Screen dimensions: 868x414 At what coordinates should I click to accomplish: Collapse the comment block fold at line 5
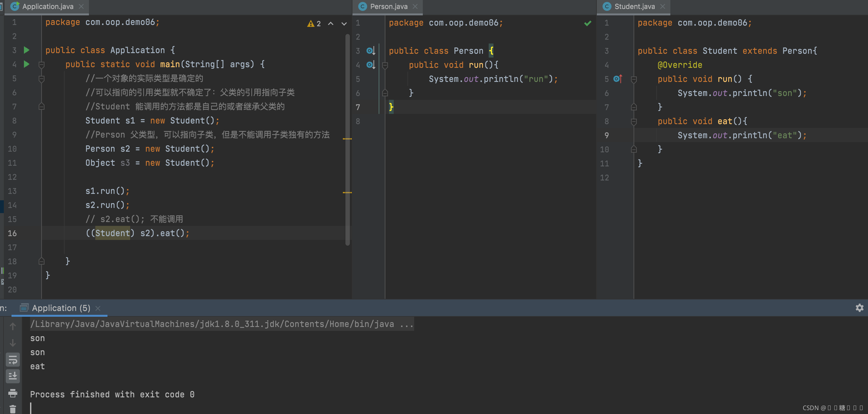(x=42, y=79)
